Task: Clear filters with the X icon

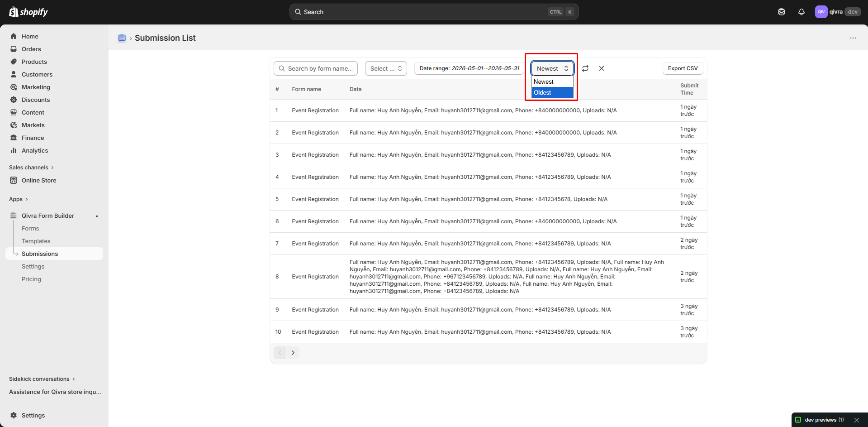Action: click(x=602, y=68)
